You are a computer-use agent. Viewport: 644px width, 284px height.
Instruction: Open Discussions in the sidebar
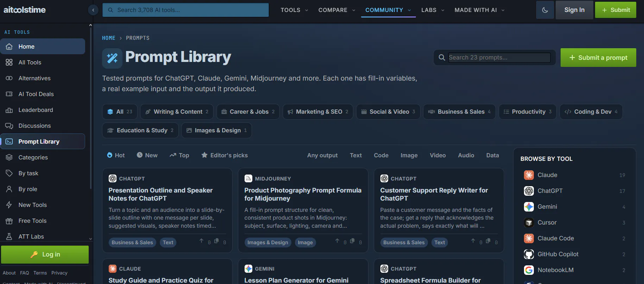43,126
